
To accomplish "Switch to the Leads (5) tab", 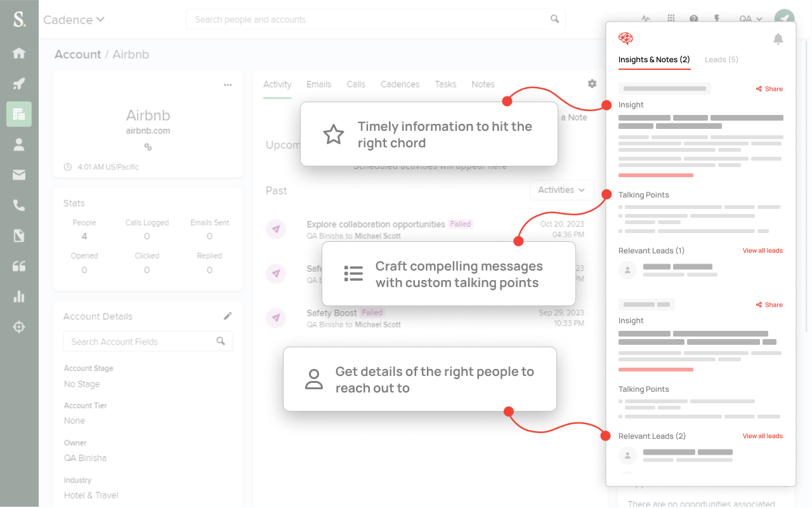I will [x=721, y=60].
